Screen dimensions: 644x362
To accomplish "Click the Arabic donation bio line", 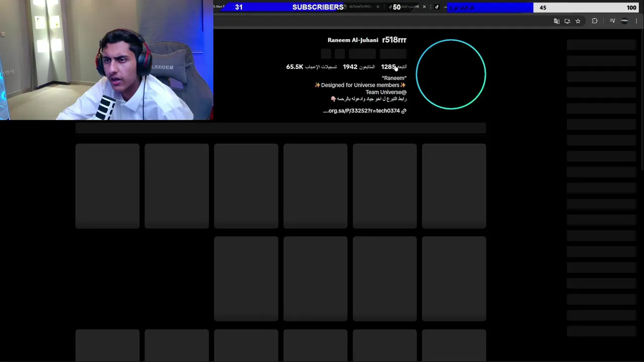I will [368, 99].
